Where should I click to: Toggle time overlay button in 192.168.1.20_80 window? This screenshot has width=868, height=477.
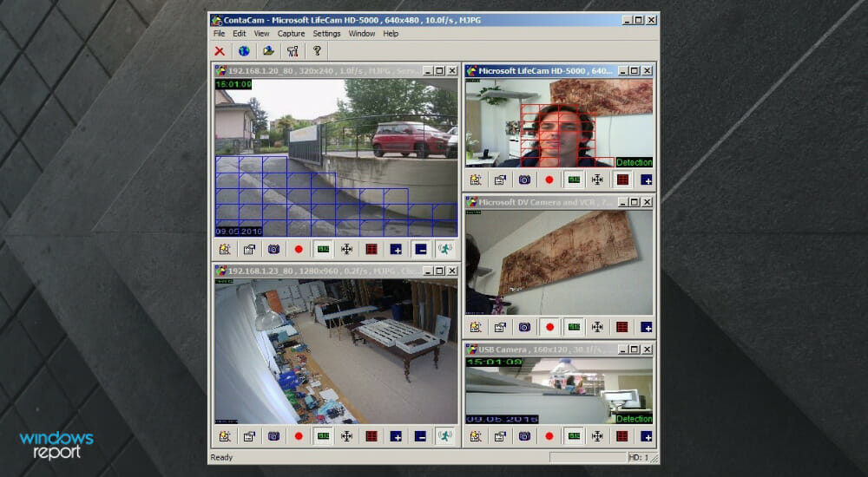click(x=323, y=250)
